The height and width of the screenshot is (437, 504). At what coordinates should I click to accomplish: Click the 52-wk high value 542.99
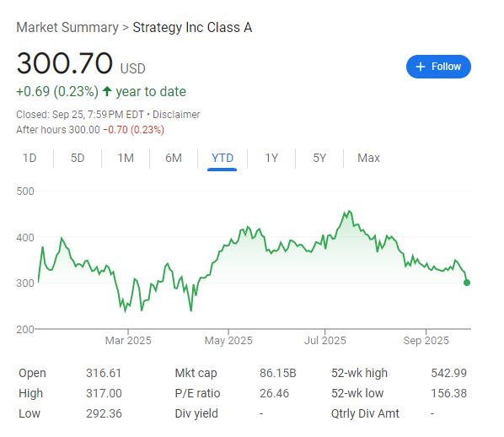(448, 373)
